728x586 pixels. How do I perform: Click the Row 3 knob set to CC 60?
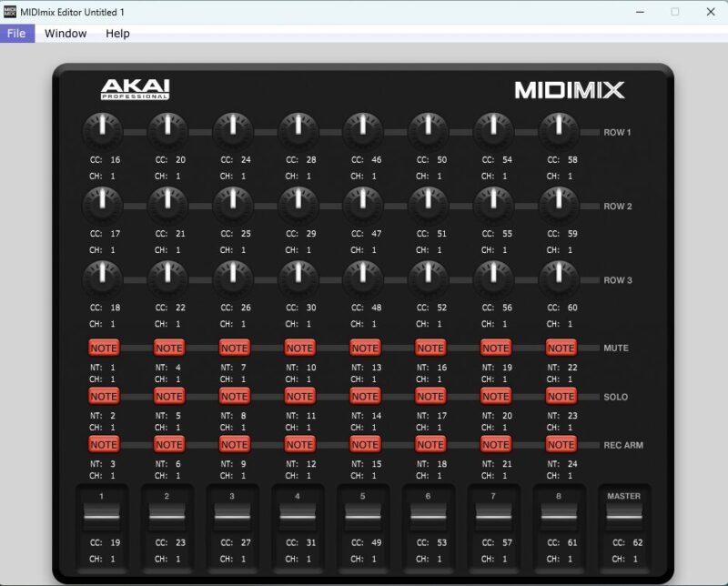(x=559, y=279)
